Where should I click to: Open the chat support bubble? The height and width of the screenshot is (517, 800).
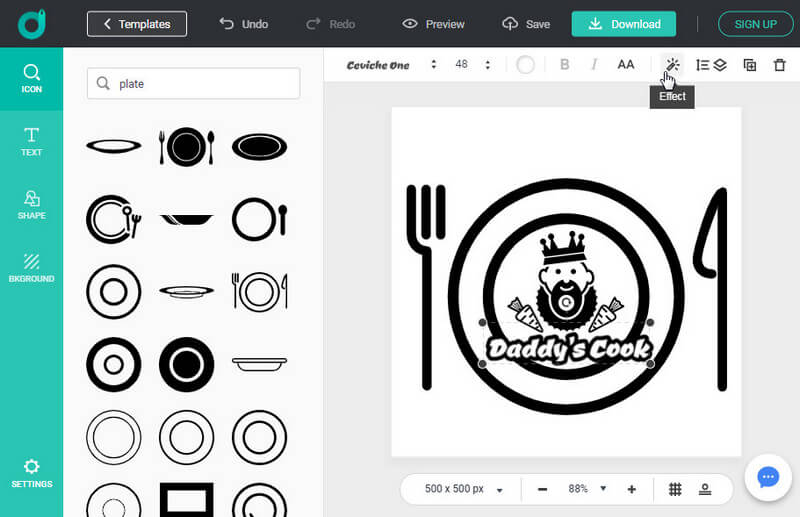(768, 477)
